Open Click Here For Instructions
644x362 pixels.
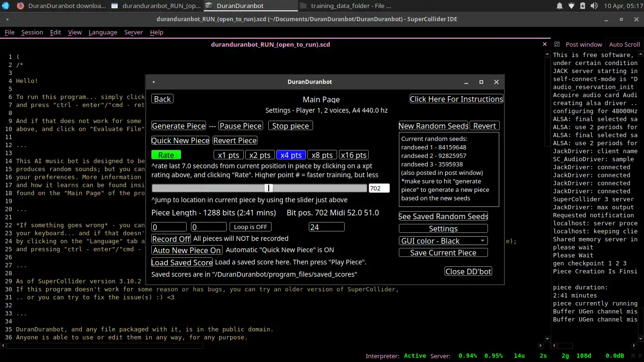click(x=456, y=99)
